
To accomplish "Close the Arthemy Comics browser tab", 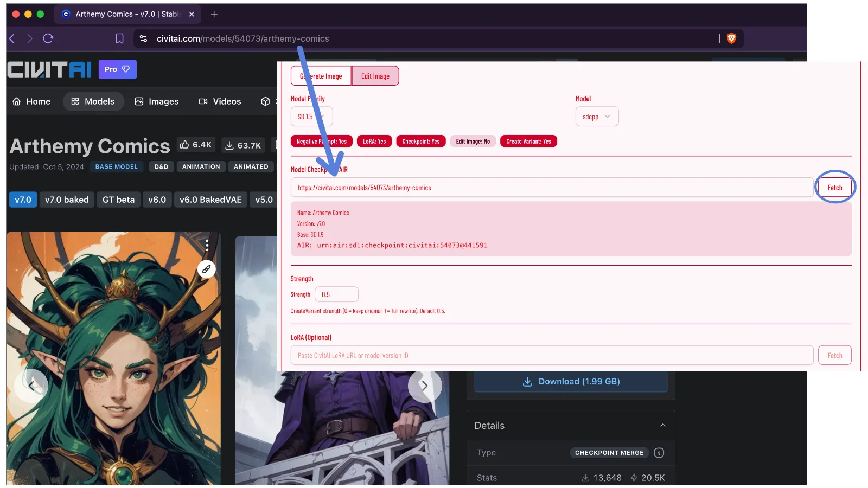I will 192,14.
